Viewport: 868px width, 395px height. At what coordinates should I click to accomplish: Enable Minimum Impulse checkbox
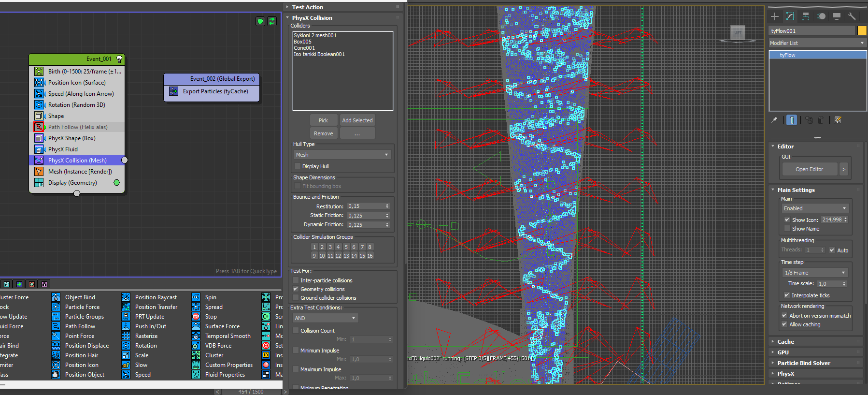296,351
